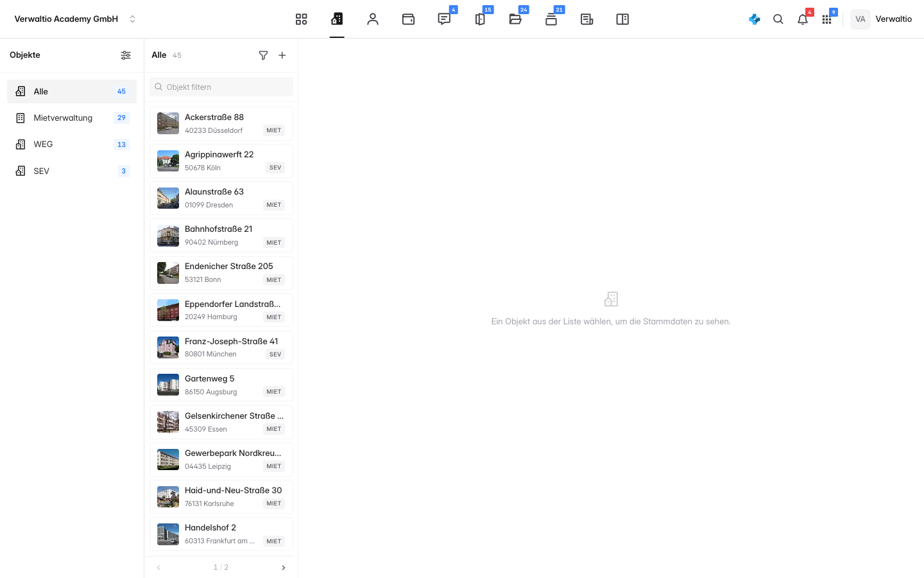The width and height of the screenshot is (924, 578).
Task: Open the apps grid icon with badge 9
Action: [x=826, y=19]
